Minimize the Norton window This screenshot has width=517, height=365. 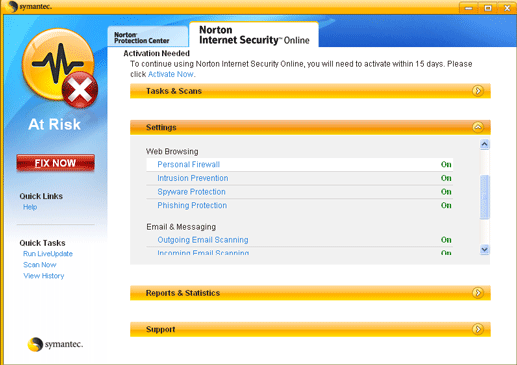[469, 8]
